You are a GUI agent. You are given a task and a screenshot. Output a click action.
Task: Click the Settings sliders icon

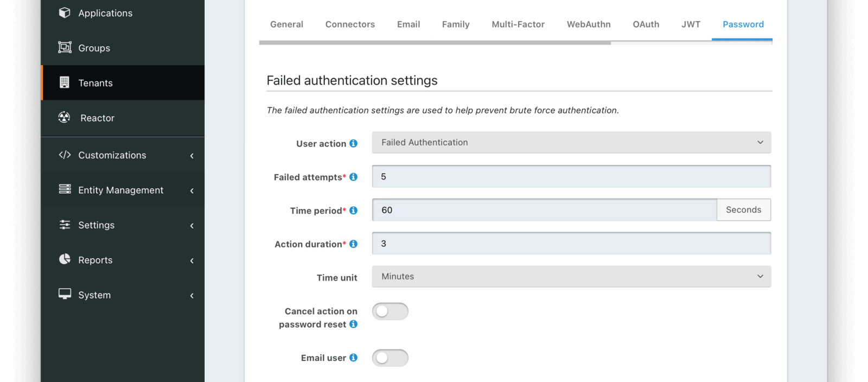(65, 224)
